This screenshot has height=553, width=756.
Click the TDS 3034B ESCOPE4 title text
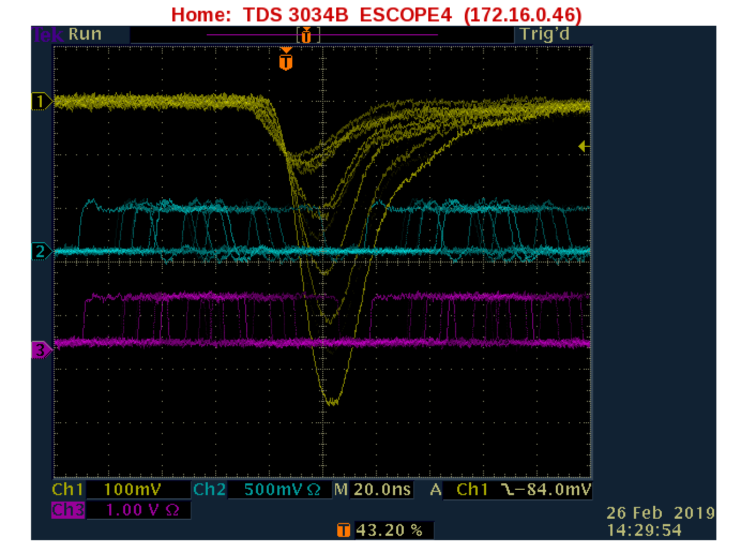tap(347, 14)
